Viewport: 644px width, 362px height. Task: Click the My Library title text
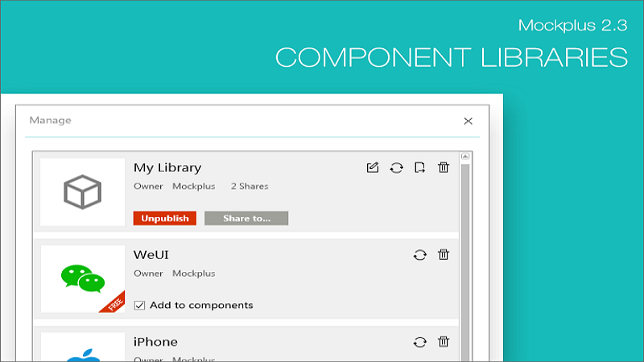click(x=167, y=167)
